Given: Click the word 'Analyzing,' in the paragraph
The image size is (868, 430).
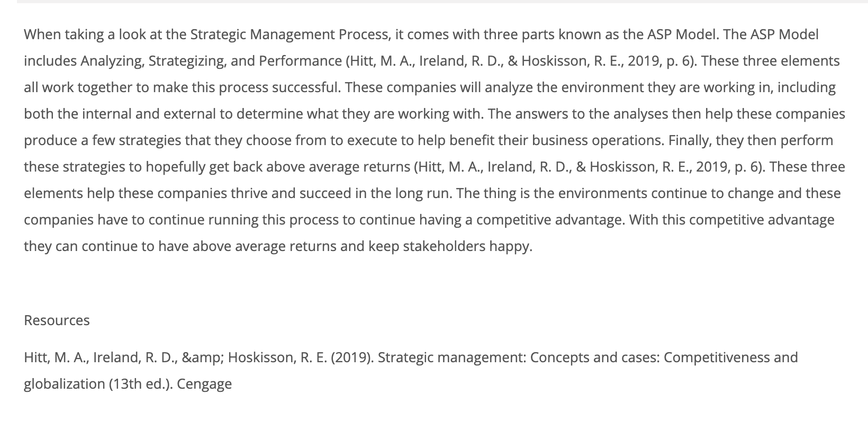Looking at the screenshot, I should click(112, 61).
